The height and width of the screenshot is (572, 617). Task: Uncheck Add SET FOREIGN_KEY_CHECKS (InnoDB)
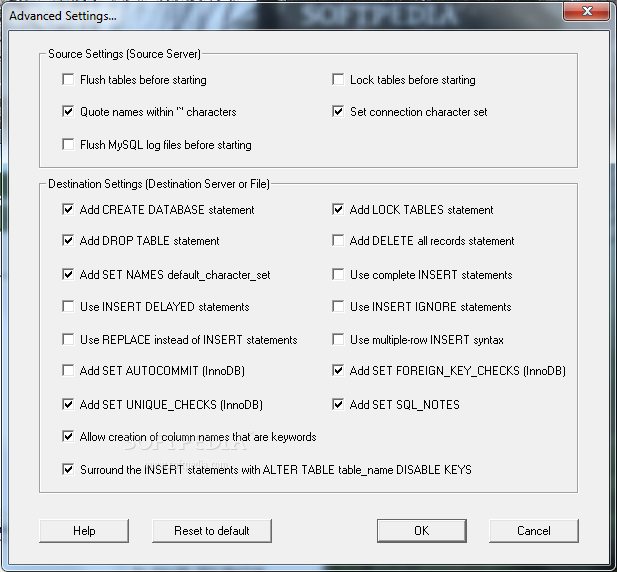coord(338,371)
